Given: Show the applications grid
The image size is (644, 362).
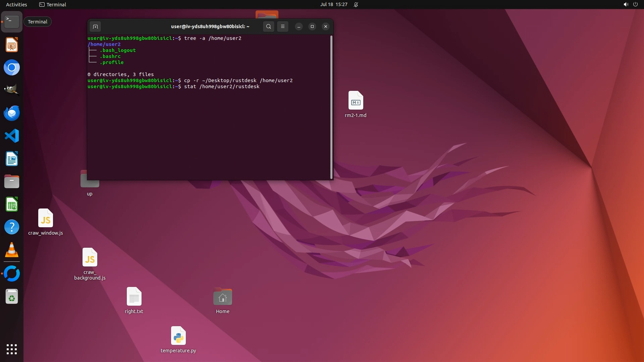Looking at the screenshot, I should tap(12, 349).
